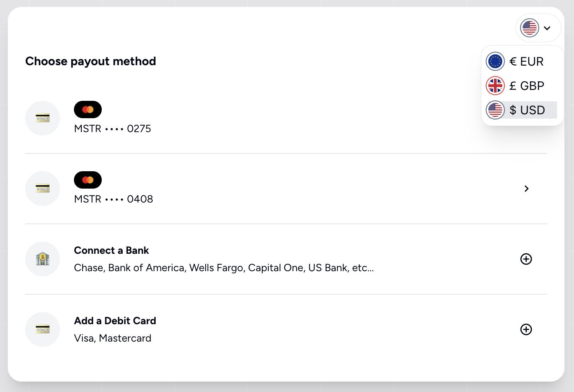The width and height of the screenshot is (574, 392).
Task: Click the Add a Debit Card option
Action: tap(115, 321)
